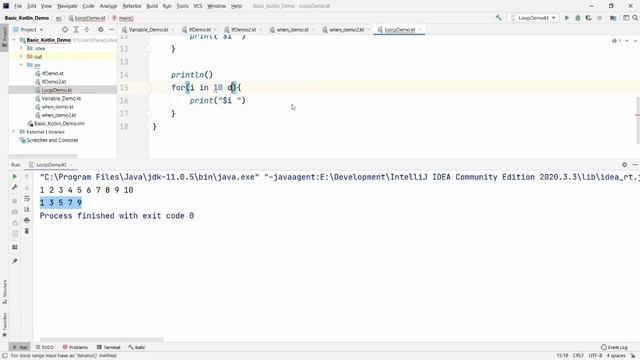Open the Navigate menu
This screenshot has width=640, height=360.
coord(67,6)
